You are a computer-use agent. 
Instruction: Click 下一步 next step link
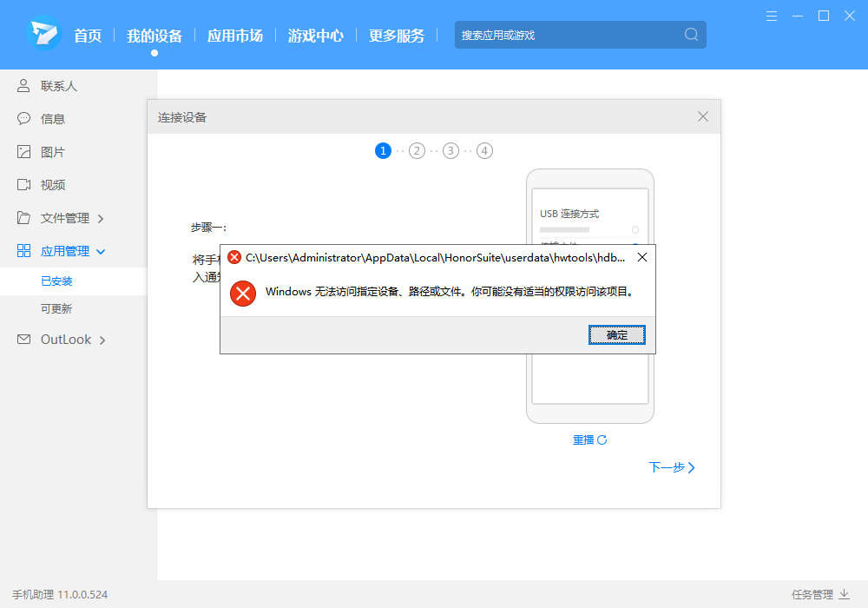tap(672, 467)
